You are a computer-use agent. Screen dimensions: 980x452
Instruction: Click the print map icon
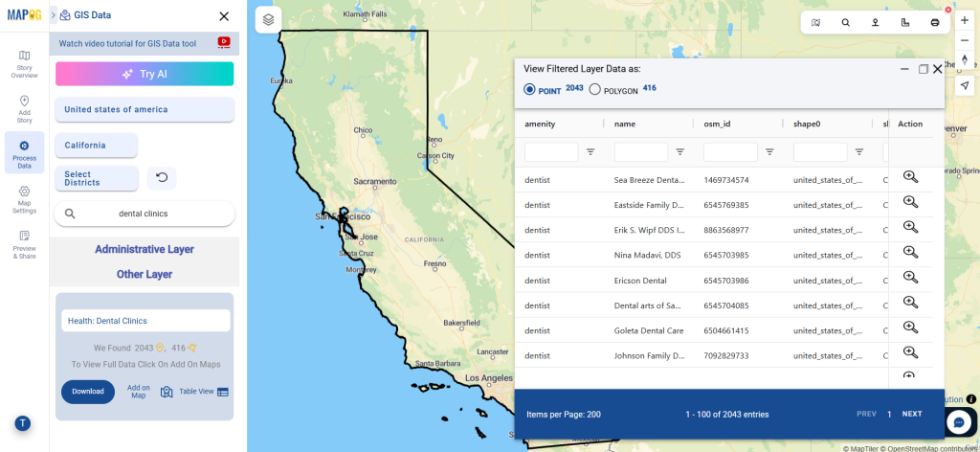pos(934,22)
